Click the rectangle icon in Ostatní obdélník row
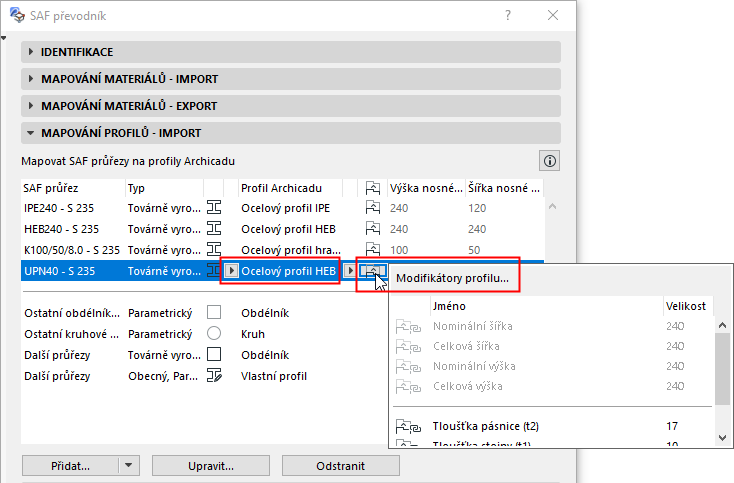 pos(214,312)
